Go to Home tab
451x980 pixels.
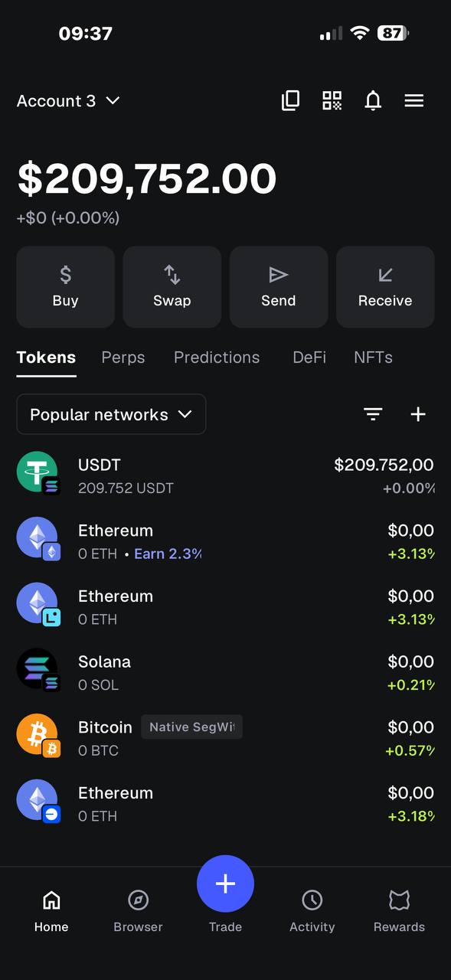pyautogui.click(x=51, y=910)
